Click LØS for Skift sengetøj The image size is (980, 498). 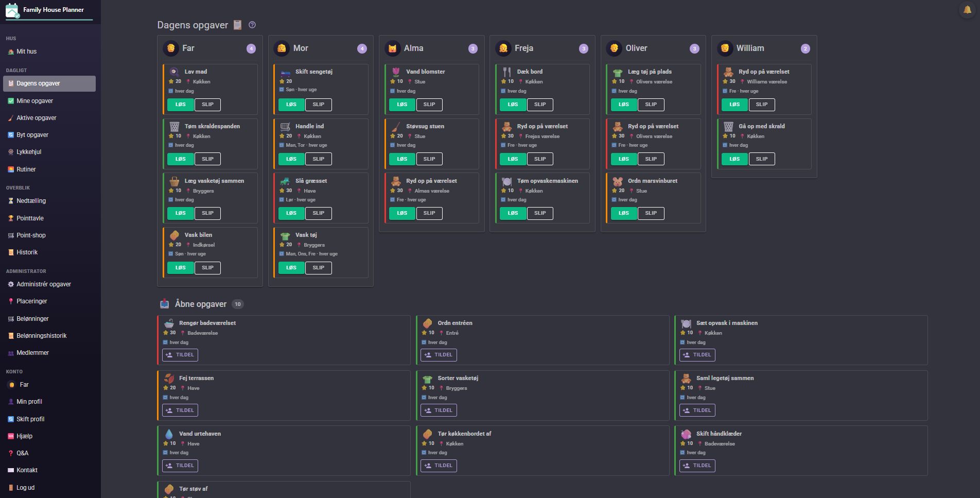[291, 105]
